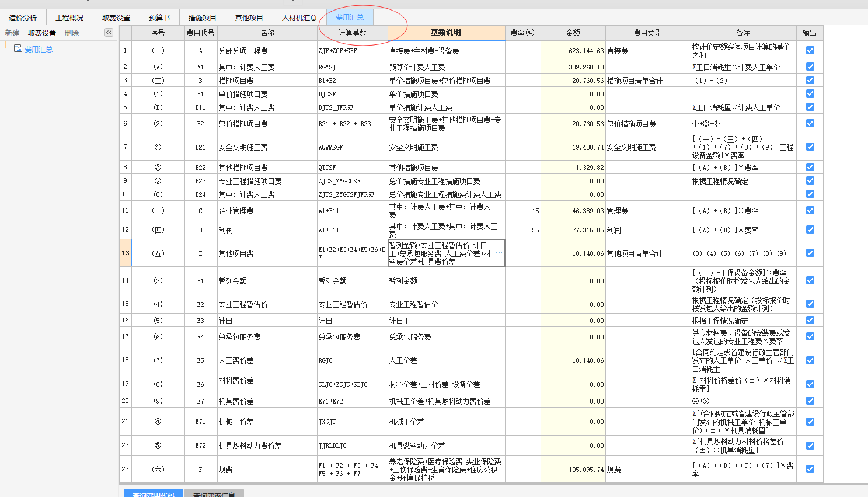Open the 查询费用代码 bottom tab

click(x=154, y=494)
